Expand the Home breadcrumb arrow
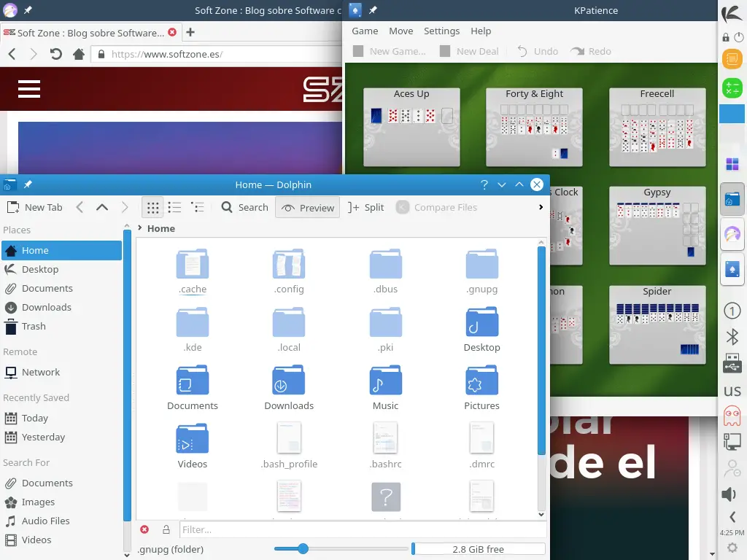 pos(139,228)
